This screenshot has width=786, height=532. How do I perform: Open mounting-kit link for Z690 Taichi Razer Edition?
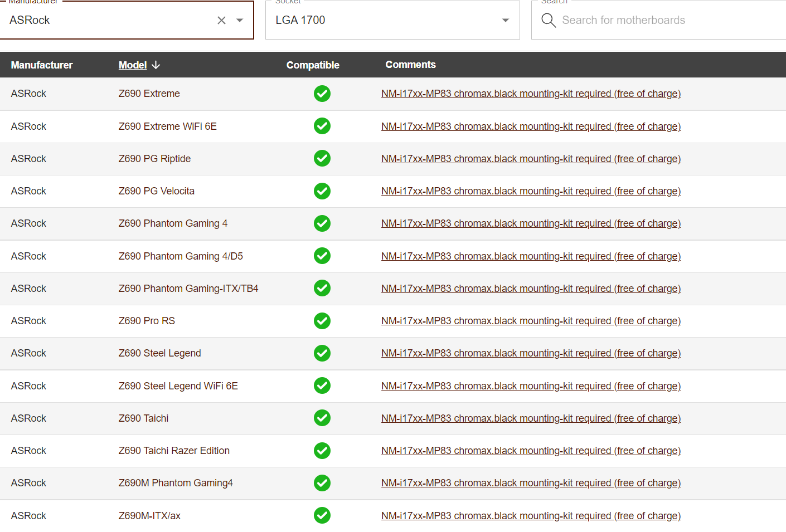point(531,451)
